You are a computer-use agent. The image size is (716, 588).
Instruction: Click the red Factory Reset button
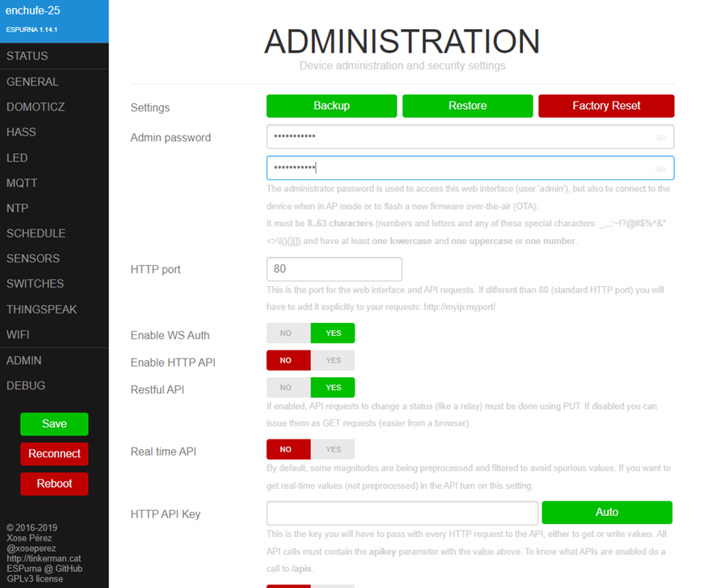(606, 106)
